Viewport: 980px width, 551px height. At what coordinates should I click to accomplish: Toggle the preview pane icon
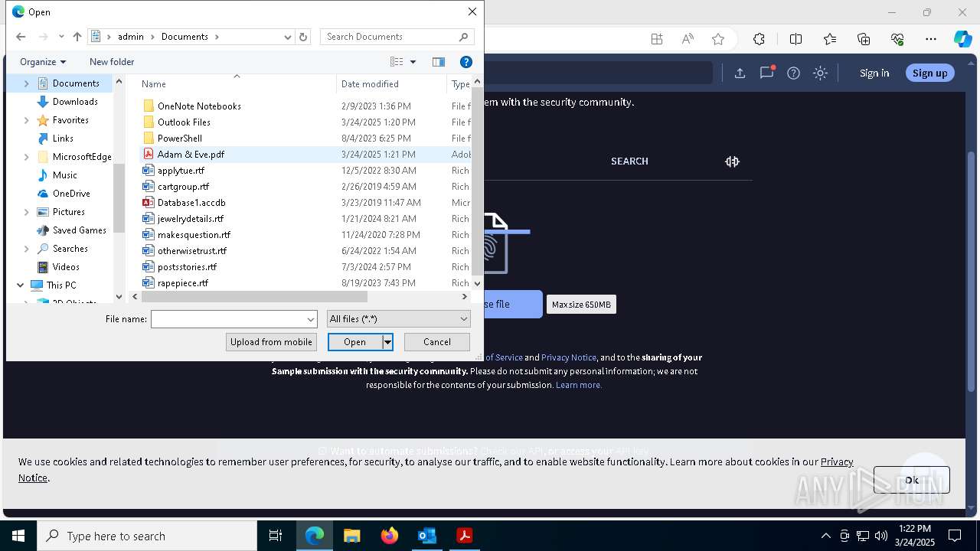pos(439,62)
